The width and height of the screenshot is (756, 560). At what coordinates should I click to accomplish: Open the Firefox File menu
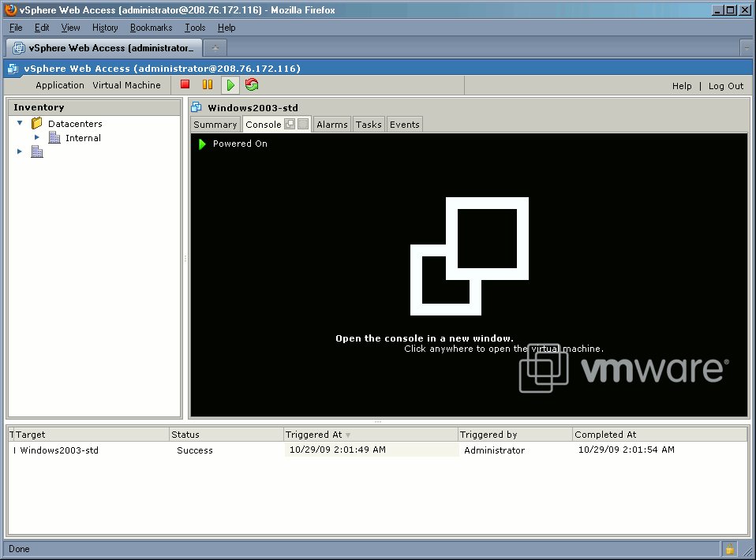[x=16, y=28]
